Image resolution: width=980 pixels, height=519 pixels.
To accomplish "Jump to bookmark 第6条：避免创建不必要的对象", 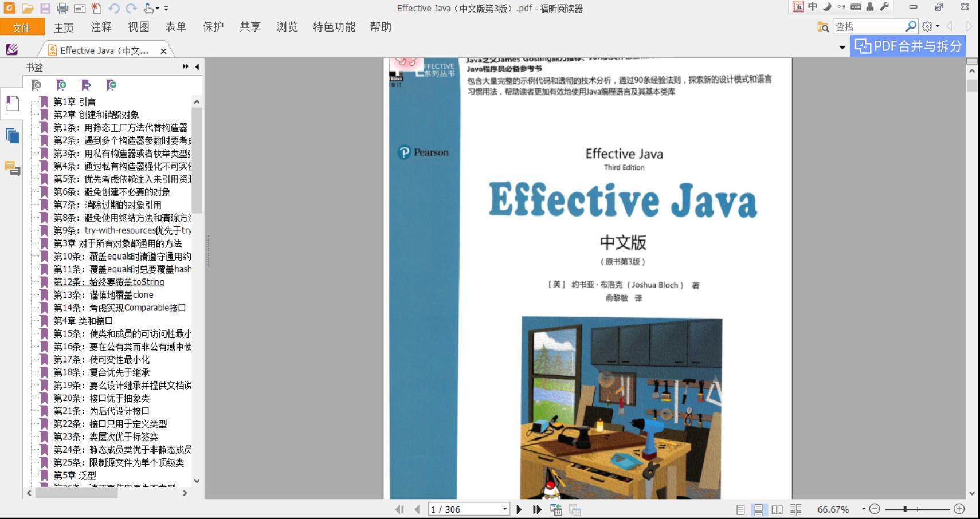I will (112, 192).
